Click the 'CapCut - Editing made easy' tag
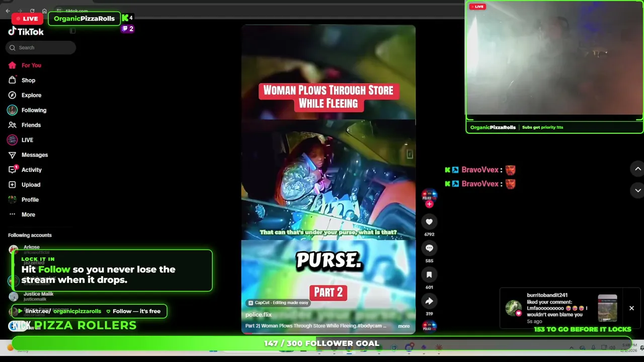Image resolution: width=644 pixels, height=362 pixels. 278,303
